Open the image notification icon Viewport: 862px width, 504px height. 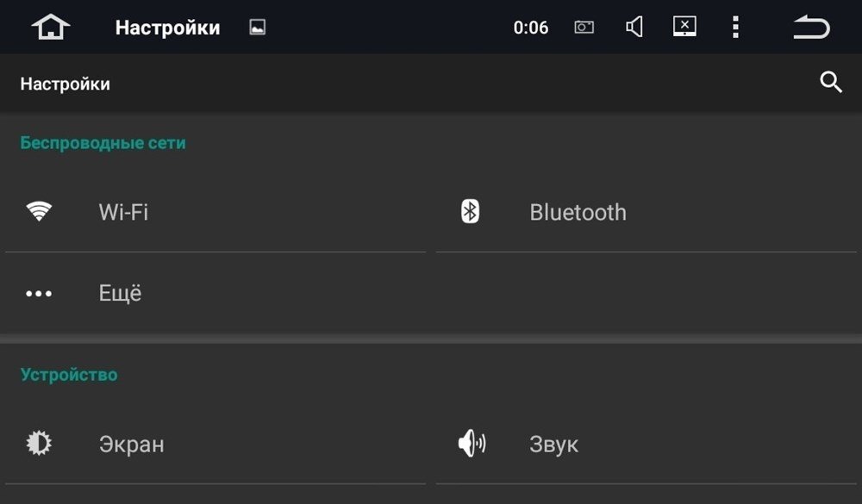coord(257,28)
